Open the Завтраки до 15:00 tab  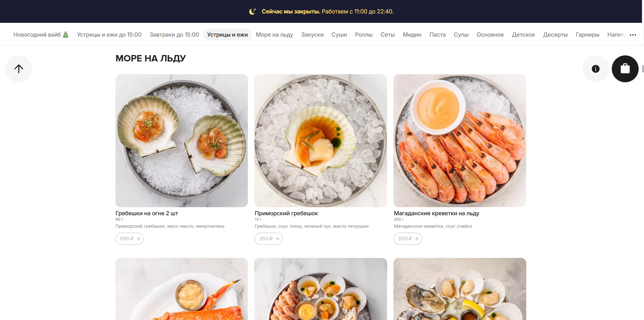pyautogui.click(x=174, y=35)
